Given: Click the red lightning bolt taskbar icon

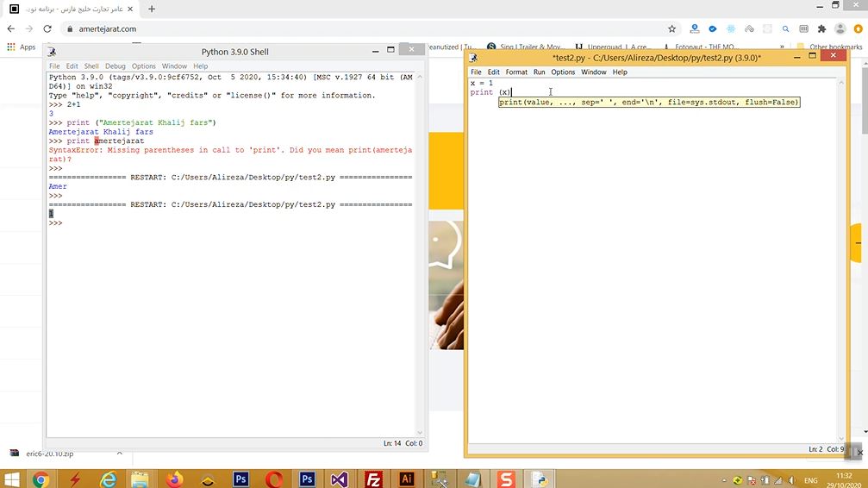Looking at the screenshot, I should coord(75,479).
